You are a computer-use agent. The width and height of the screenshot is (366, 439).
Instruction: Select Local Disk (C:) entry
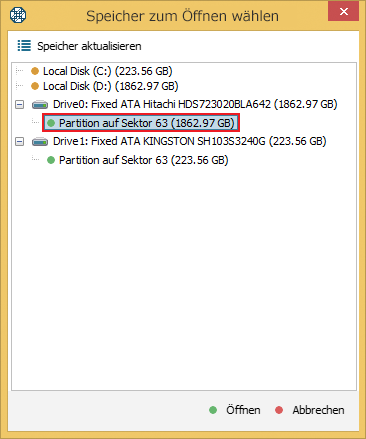click(107, 71)
